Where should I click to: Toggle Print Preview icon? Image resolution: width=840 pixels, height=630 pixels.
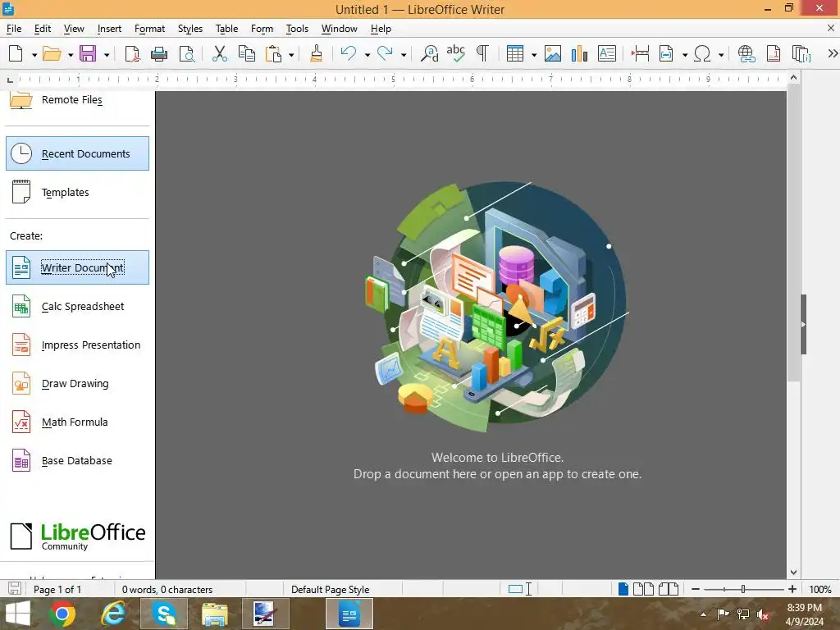tap(187, 53)
